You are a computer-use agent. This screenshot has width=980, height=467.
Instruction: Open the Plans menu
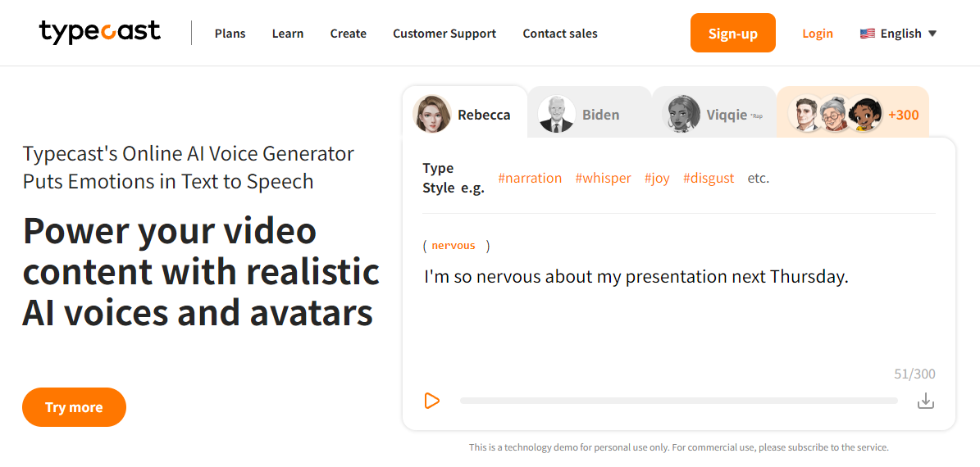point(230,34)
